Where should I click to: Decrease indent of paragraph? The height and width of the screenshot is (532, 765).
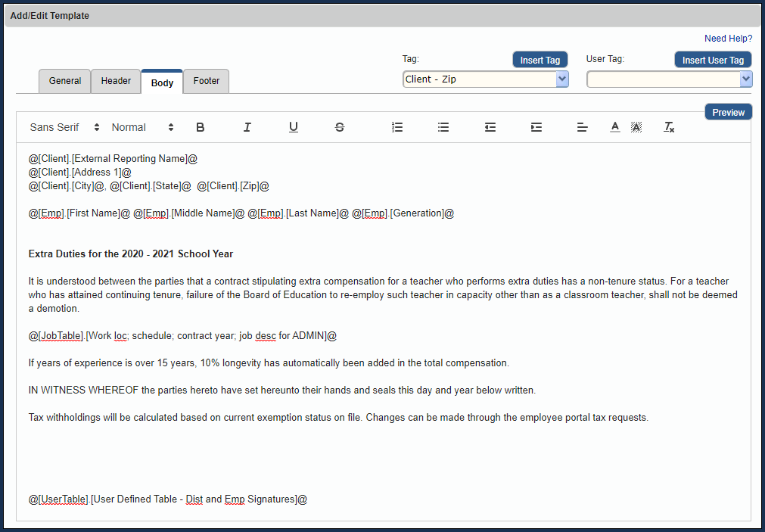click(x=490, y=127)
